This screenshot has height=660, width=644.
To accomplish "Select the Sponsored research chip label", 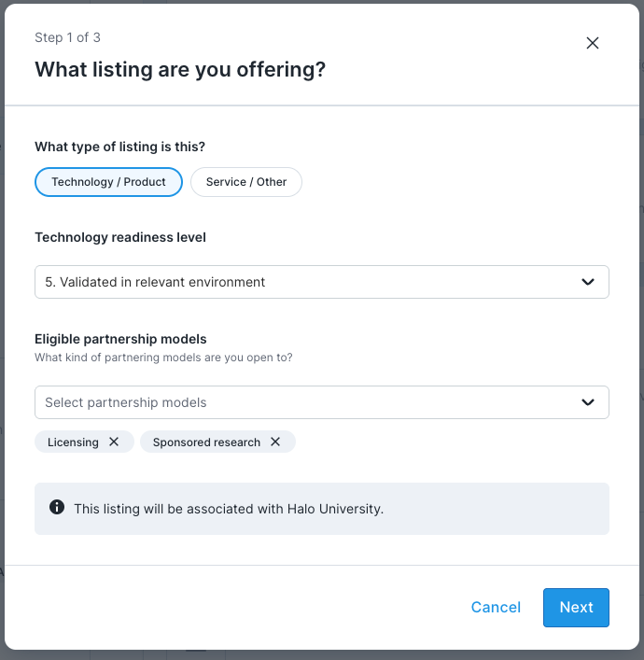I will [x=206, y=442].
